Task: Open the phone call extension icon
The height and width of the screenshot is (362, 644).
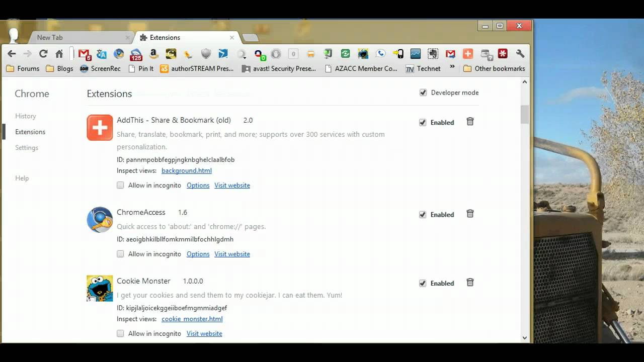Action: 380,54
